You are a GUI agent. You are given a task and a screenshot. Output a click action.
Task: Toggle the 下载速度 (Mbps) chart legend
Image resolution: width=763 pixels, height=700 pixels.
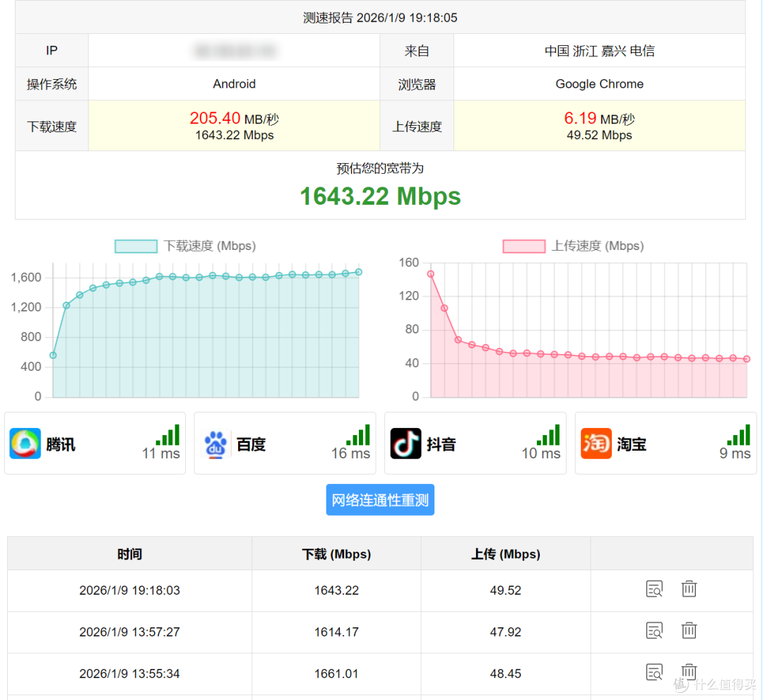tap(185, 246)
